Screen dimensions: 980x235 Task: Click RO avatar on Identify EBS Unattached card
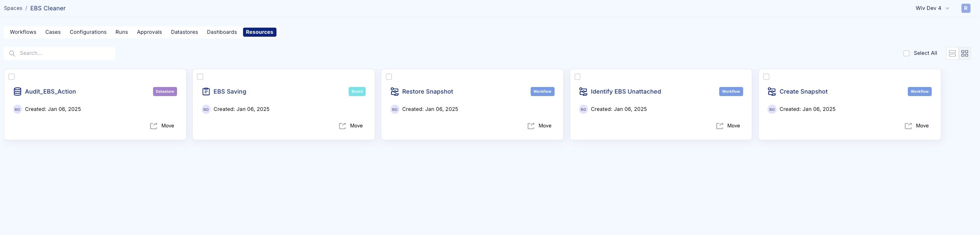pos(583,109)
